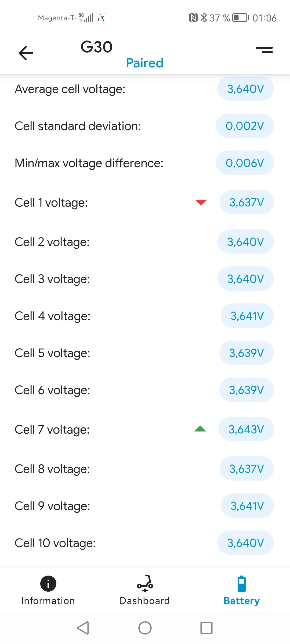The height and width of the screenshot is (644, 290).
Task: Tap the Dashboard scooter icon
Action: coord(145,583)
